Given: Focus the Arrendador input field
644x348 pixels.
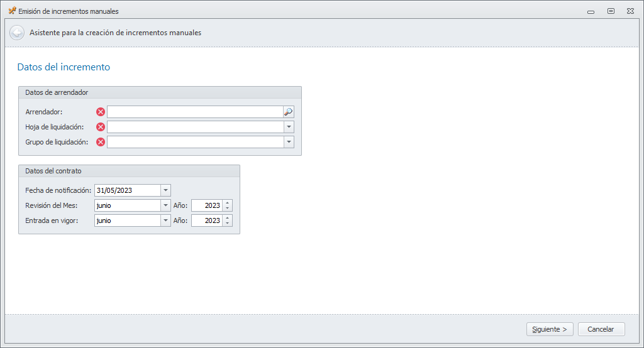Looking at the screenshot, I should pos(195,112).
